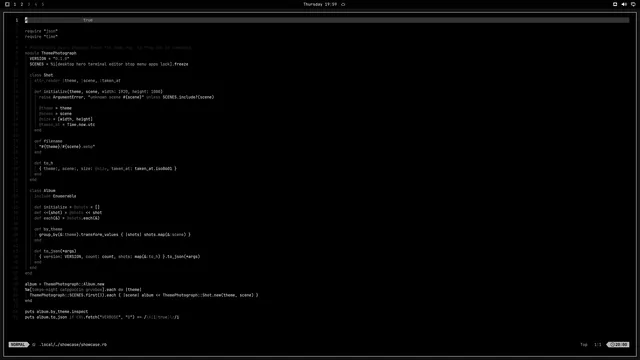The image size is (640, 360).
Task: Click the Top scroll position indicator
Action: (x=584, y=344)
